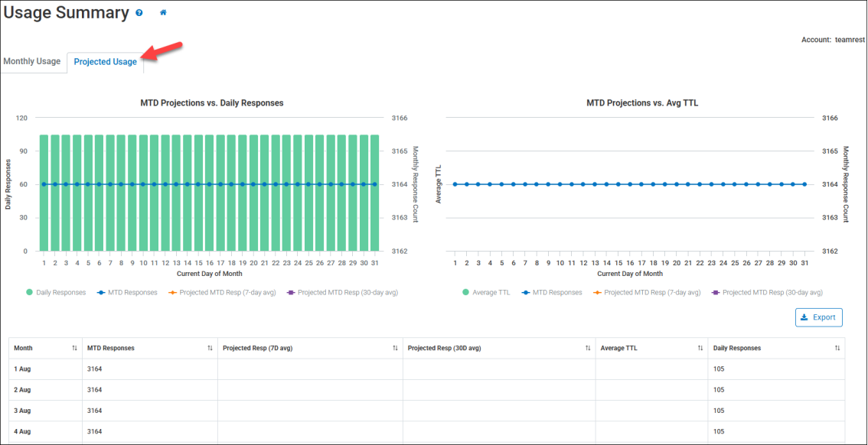Viewport: 868px width, 445px height.
Task: Select the Projected Usage tab
Action: coord(105,62)
